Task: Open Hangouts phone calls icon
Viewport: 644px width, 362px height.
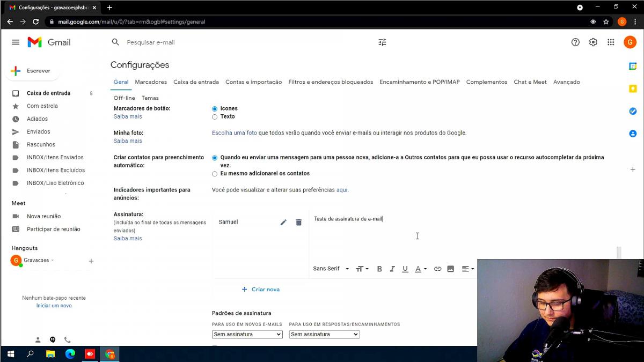Action: tap(67, 339)
